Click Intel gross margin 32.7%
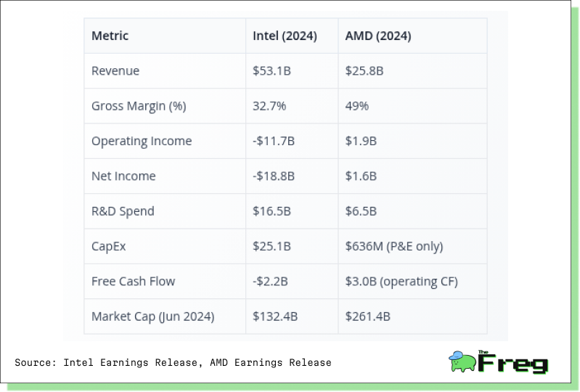Screen dimensions: 580x392 (x=269, y=106)
